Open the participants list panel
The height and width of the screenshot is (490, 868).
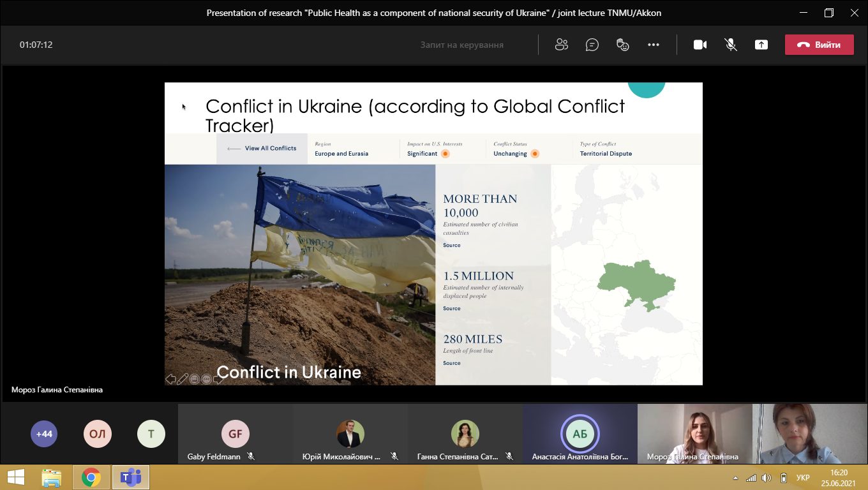point(562,45)
